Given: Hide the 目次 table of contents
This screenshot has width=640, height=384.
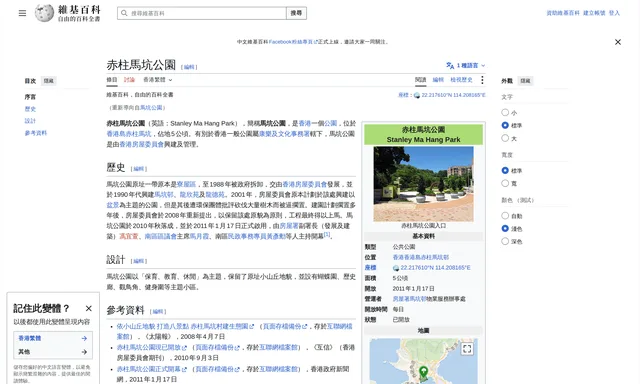Looking at the screenshot, I should [x=49, y=81].
